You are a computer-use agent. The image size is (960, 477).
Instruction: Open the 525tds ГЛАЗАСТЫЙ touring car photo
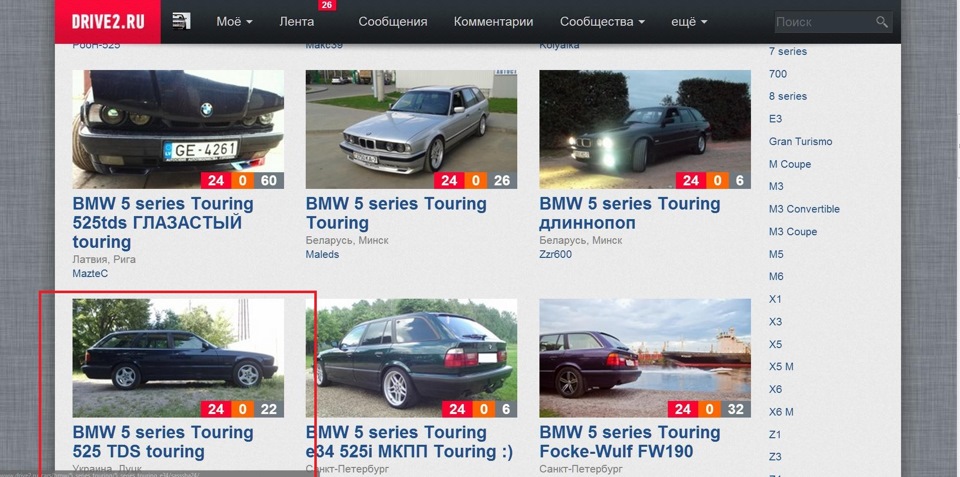tap(178, 129)
